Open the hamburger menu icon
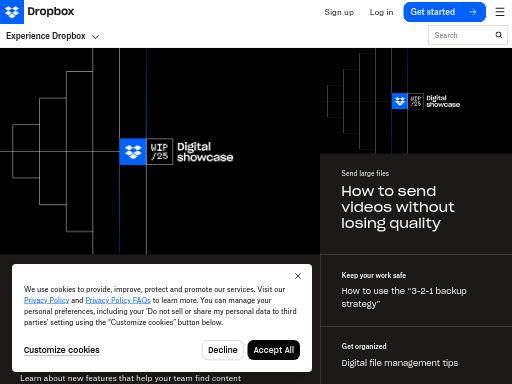Viewport: 512px width, 384px height. (x=500, y=12)
